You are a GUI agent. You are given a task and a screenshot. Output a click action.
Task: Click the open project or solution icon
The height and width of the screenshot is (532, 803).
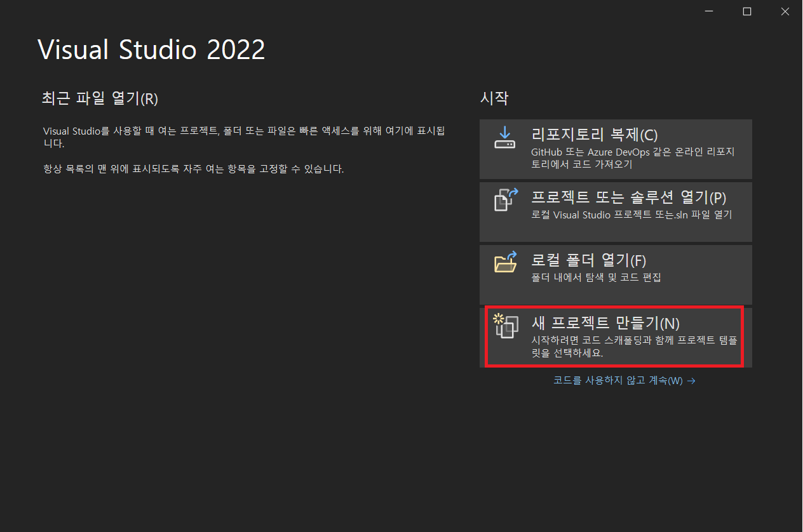[506, 199]
